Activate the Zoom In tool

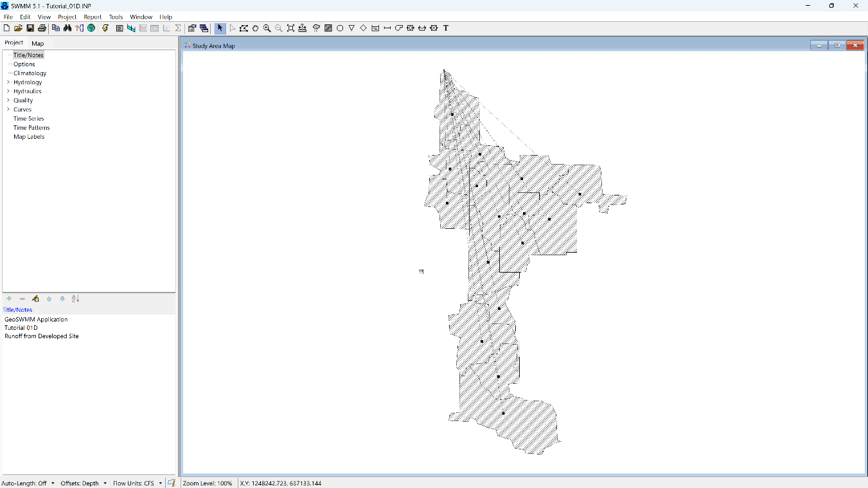[267, 28]
